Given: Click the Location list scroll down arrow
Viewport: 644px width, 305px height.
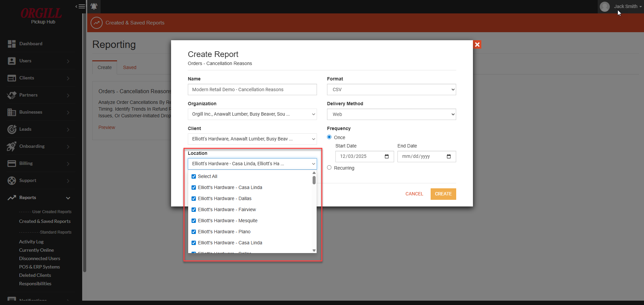Looking at the screenshot, I should [314, 250].
